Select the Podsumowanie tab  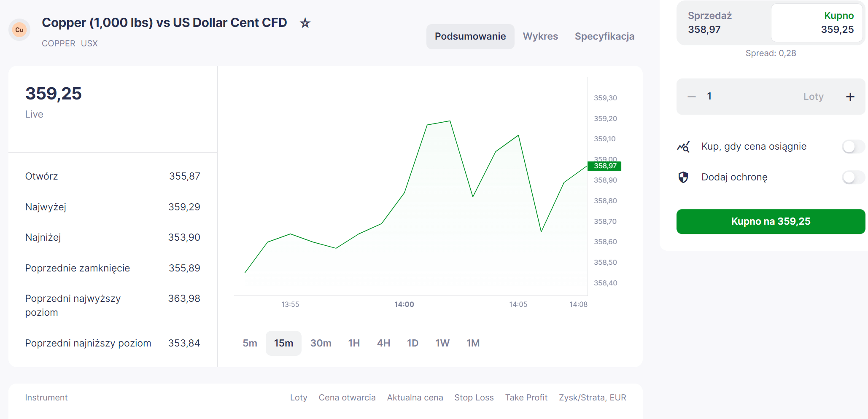pos(470,36)
